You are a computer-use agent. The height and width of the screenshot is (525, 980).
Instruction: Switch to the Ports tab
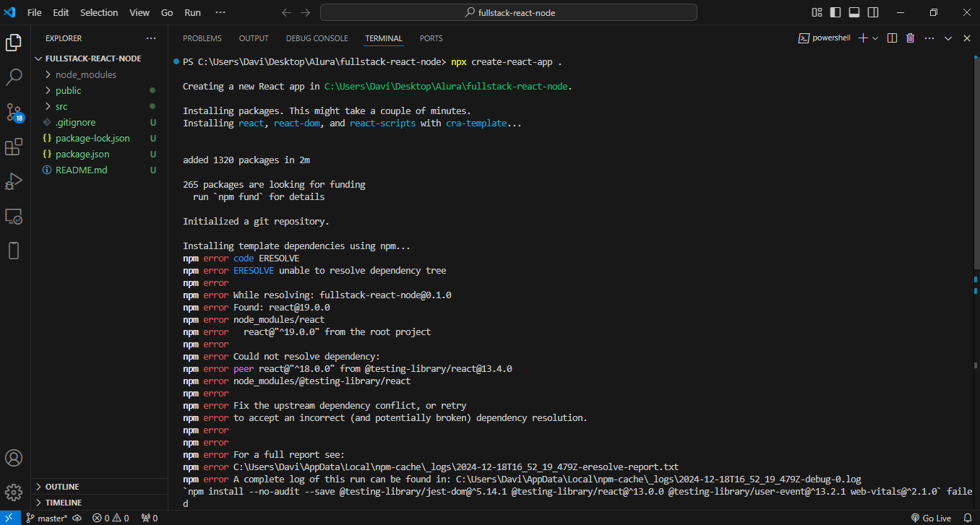pos(431,38)
